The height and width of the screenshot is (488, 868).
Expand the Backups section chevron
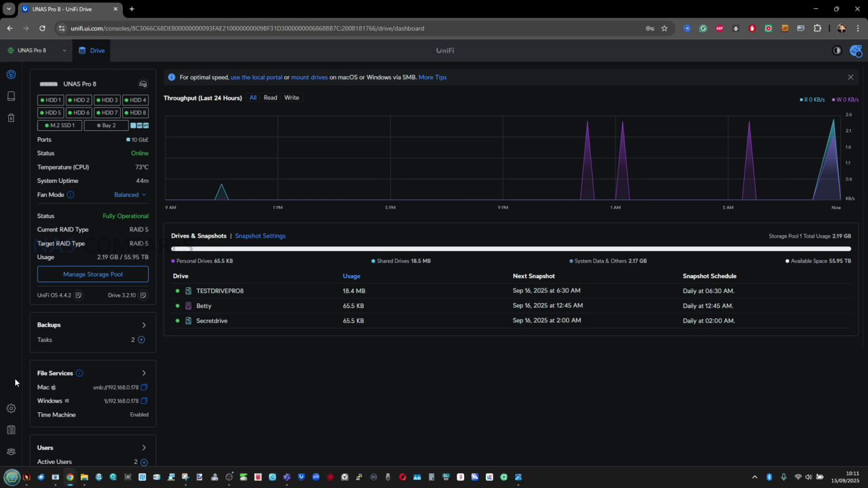[x=144, y=325]
